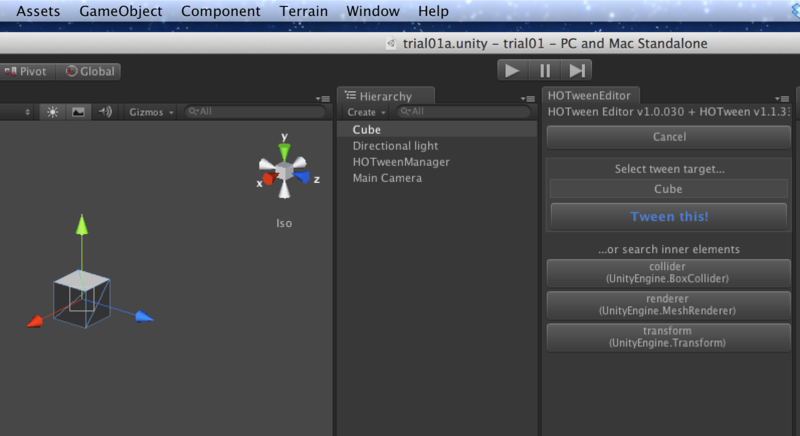Click the green Y move arrow on the Cube
The width and height of the screenshot is (800, 436).
(x=82, y=225)
